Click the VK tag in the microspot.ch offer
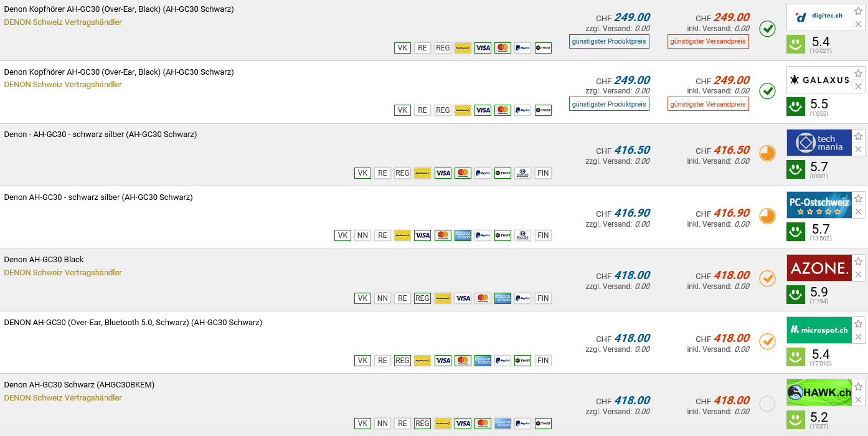 point(362,361)
